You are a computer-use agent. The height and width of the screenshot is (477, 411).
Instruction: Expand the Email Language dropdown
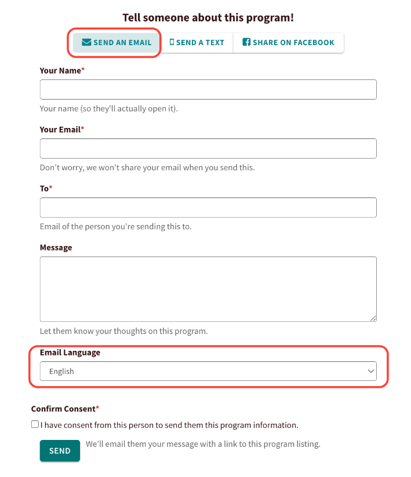click(x=208, y=371)
